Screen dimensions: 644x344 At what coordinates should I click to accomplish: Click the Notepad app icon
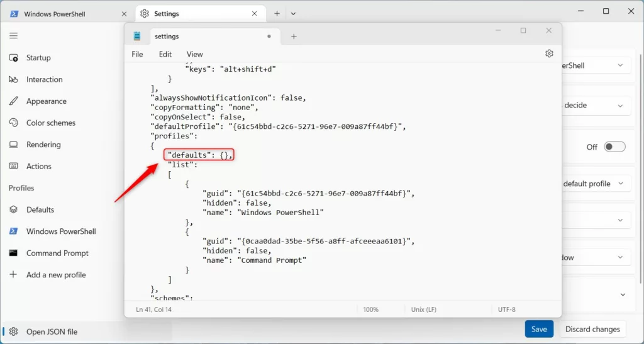pos(137,36)
